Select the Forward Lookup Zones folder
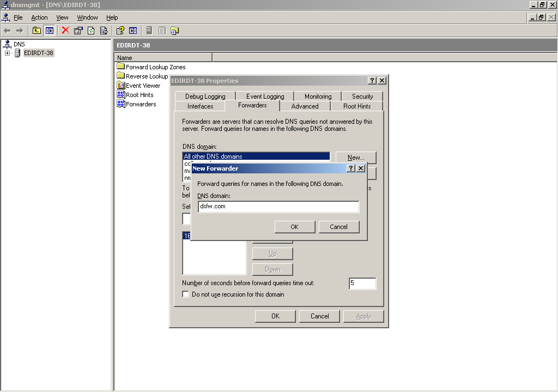 (x=155, y=67)
